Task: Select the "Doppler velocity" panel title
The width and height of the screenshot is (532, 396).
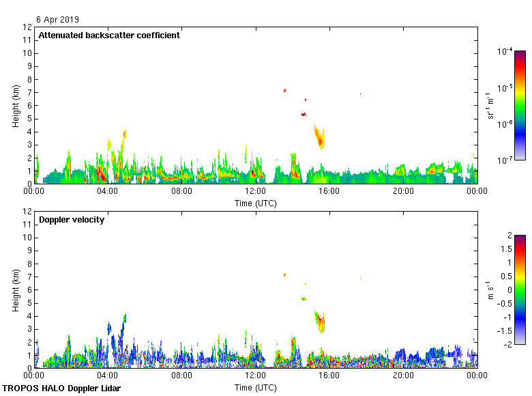Action: pyautogui.click(x=72, y=220)
